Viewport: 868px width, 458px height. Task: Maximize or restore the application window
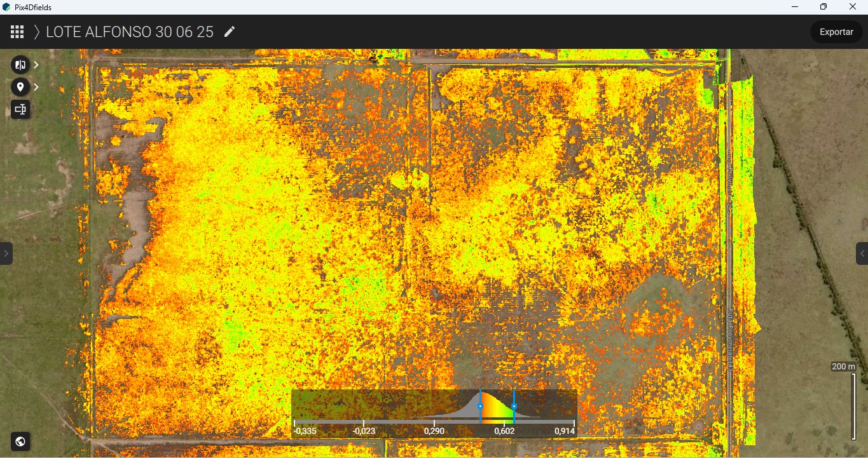[x=823, y=7]
